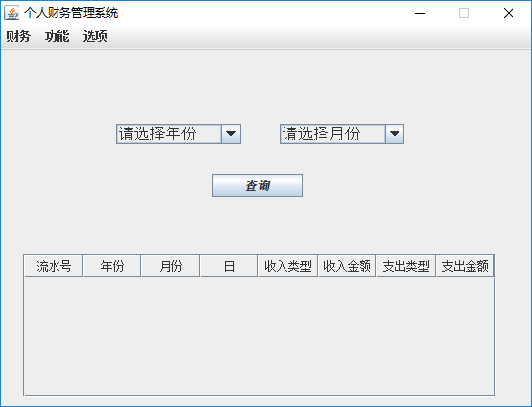The height and width of the screenshot is (407, 532).
Task: Click the 流水号 column header
Action: (x=54, y=266)
